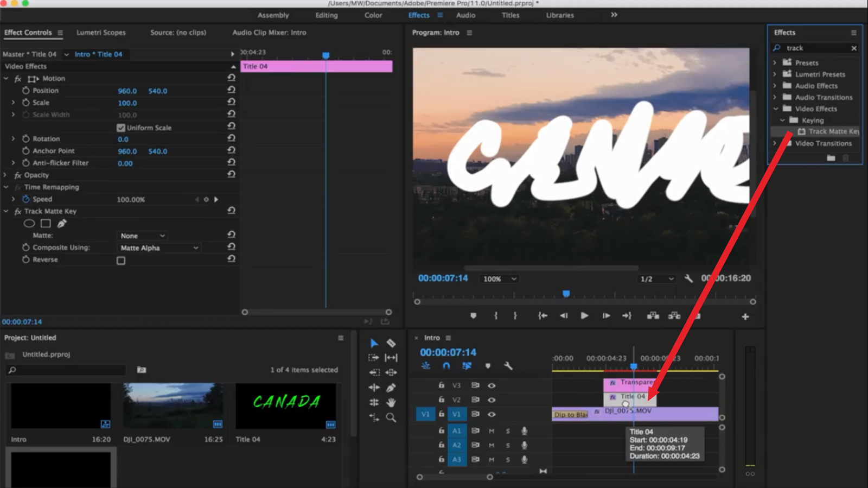The height and width of the screenshot is (488, 868).
Task: Step forward one frame
Action: click(606, 316)
